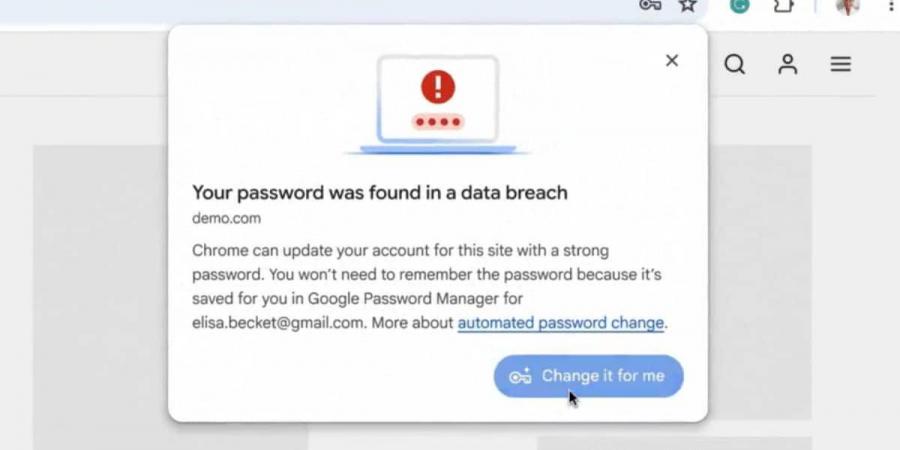Screen dimensions: 900x450
Task: Open the site's account person icon
Action: tap(788, 64)
